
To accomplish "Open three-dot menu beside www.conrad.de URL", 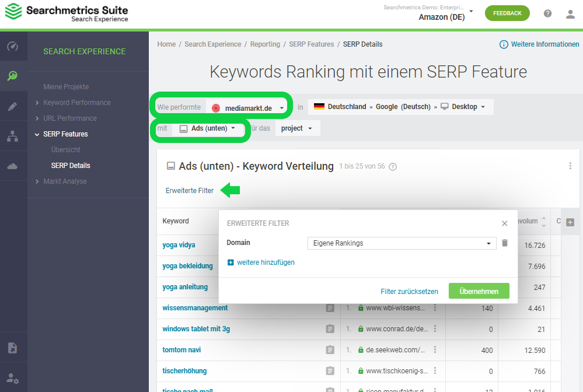I will [435, 329].
